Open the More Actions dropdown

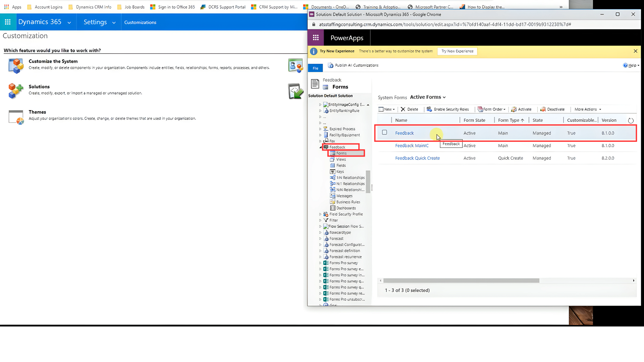(x=588, y=109)
